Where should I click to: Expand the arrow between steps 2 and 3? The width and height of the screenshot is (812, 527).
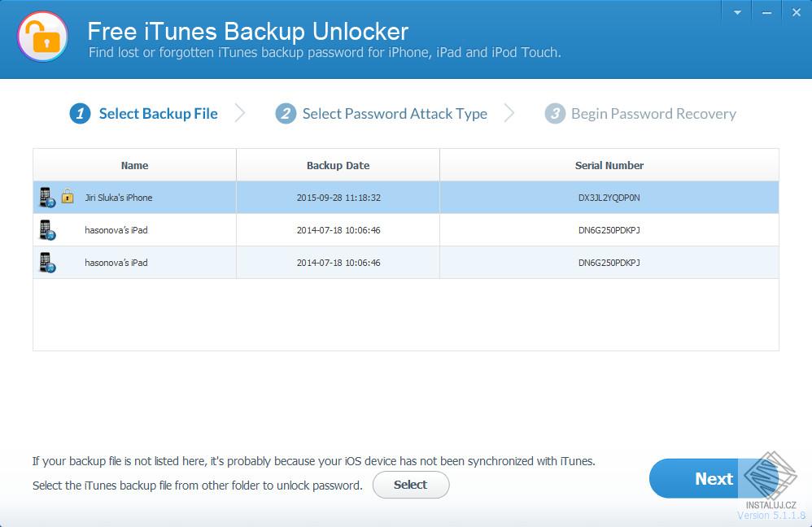point(510,113)
